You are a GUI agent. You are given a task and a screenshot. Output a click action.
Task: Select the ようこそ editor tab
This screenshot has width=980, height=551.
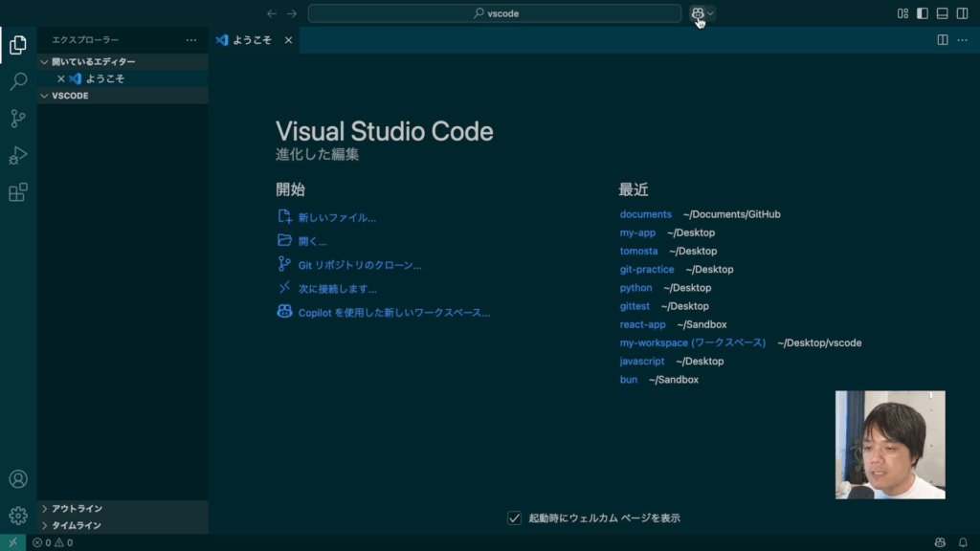coord(251,40)
